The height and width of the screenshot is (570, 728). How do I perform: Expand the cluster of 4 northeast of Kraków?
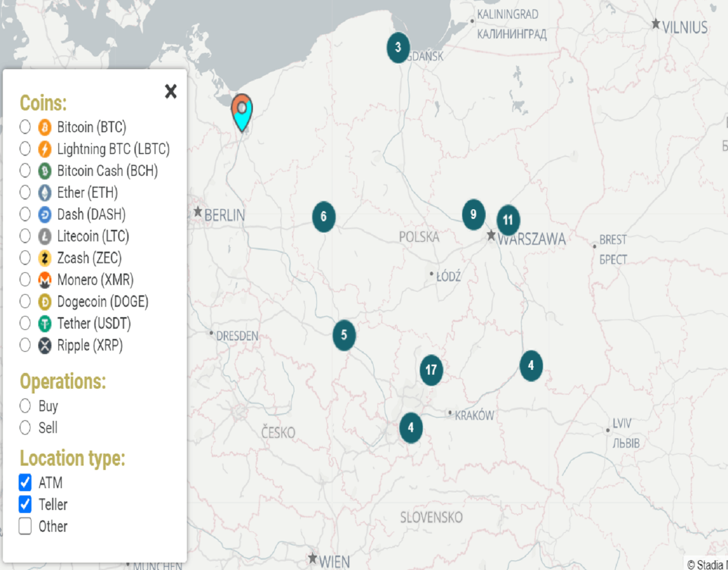[531, 366]
